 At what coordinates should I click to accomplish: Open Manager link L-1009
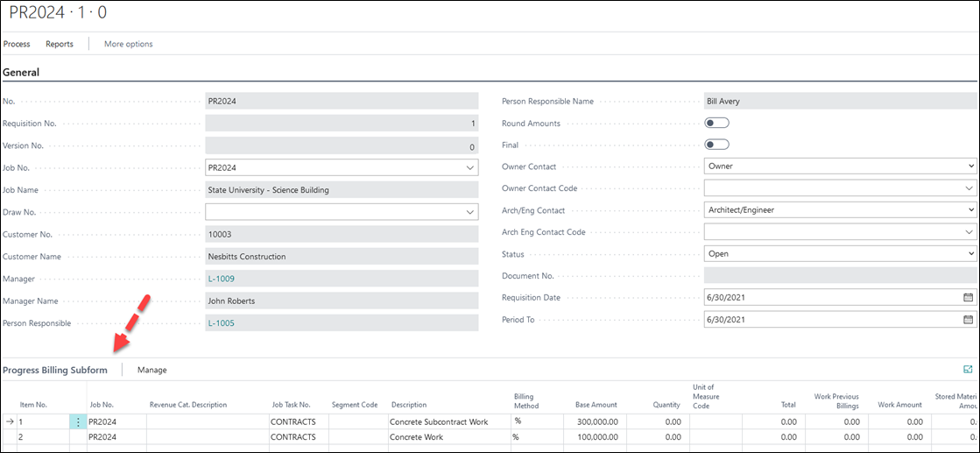pos(221,279)
